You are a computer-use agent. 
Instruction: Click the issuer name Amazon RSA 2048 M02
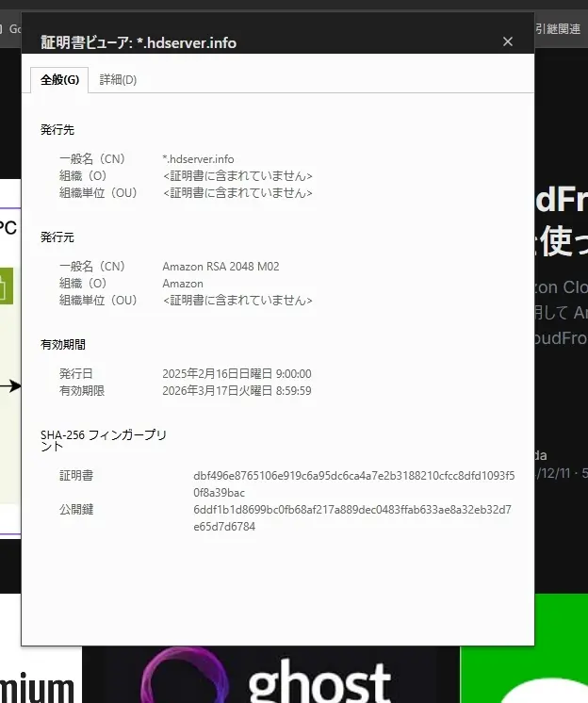[x=220, y=267]
